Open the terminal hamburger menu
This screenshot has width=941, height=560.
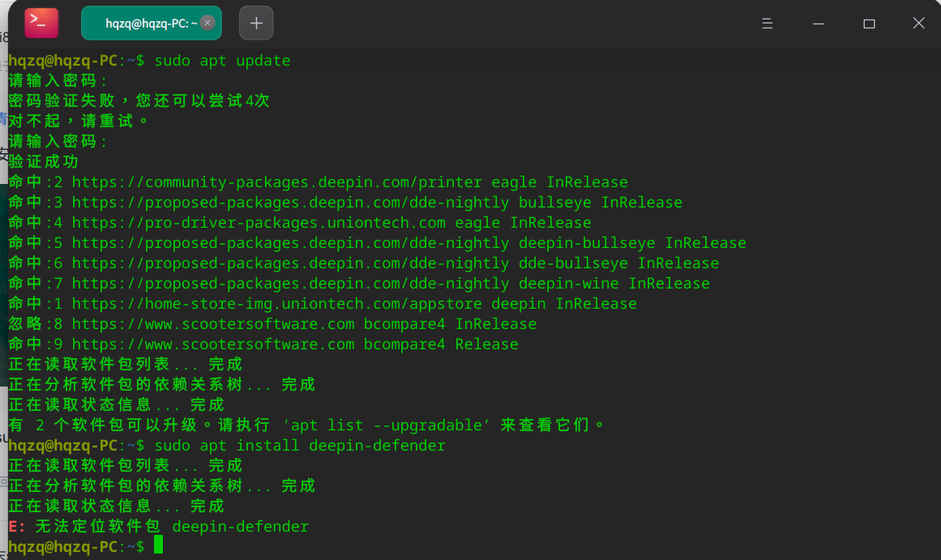tap(767, 24)
